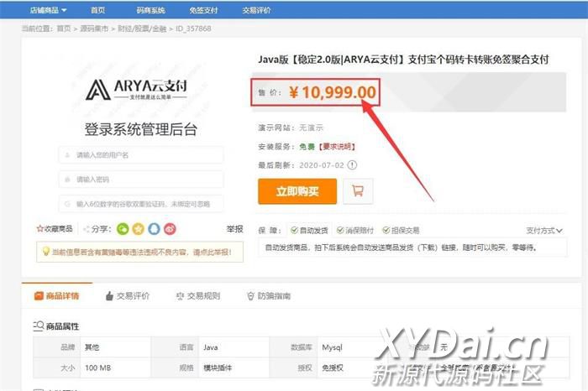Open the 店铺商品 dropdown menu
Image resolution: width=588 pixels, height=391 pixels.
48,10
